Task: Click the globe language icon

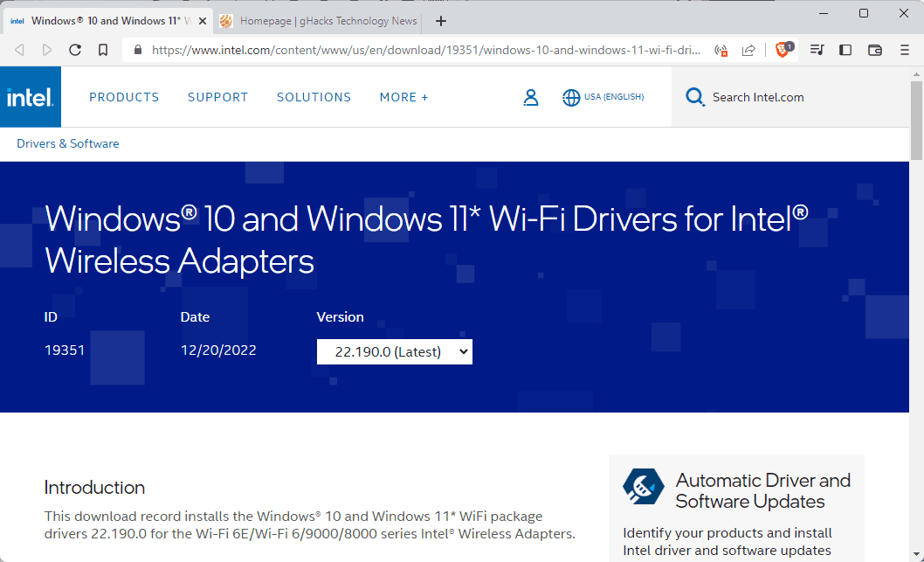Action: (571, 97)
